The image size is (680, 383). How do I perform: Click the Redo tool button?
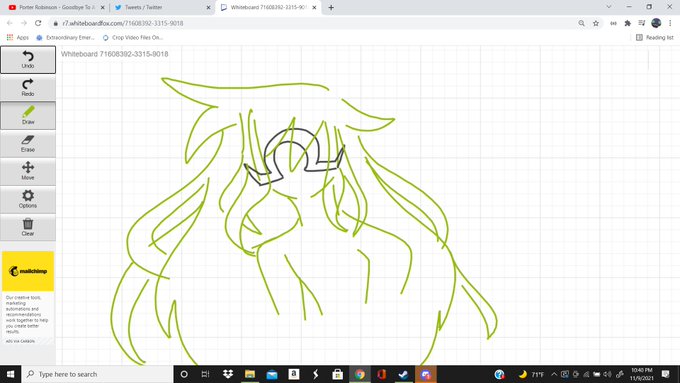point(28,87)
